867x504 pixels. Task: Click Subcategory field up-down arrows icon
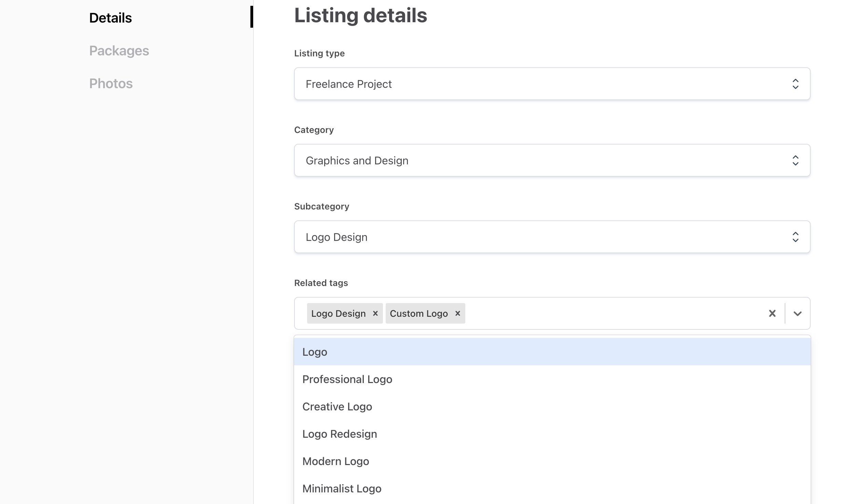tap(796, 237)
